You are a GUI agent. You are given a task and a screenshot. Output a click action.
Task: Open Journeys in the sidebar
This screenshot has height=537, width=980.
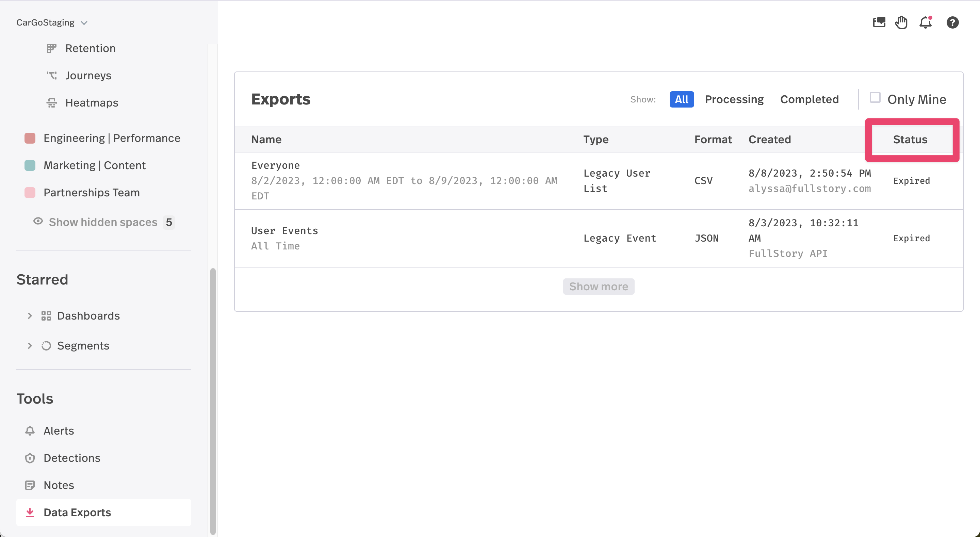click(88, 75)
